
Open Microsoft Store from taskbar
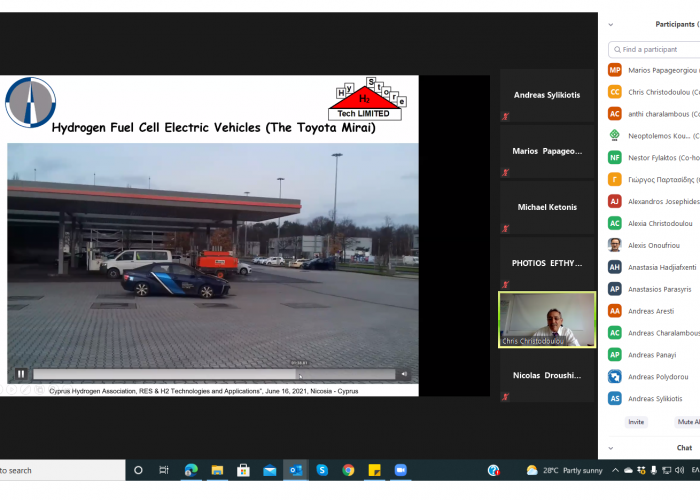coord(243,470)
